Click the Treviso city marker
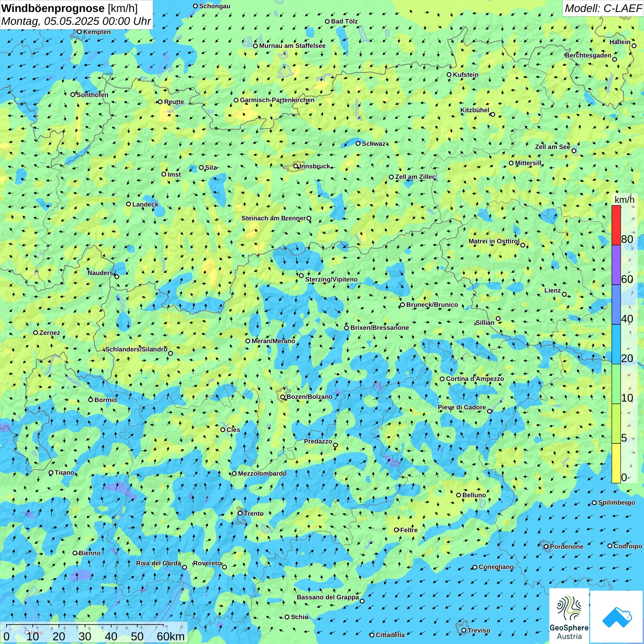644x644 pixels. coord(464,631)
